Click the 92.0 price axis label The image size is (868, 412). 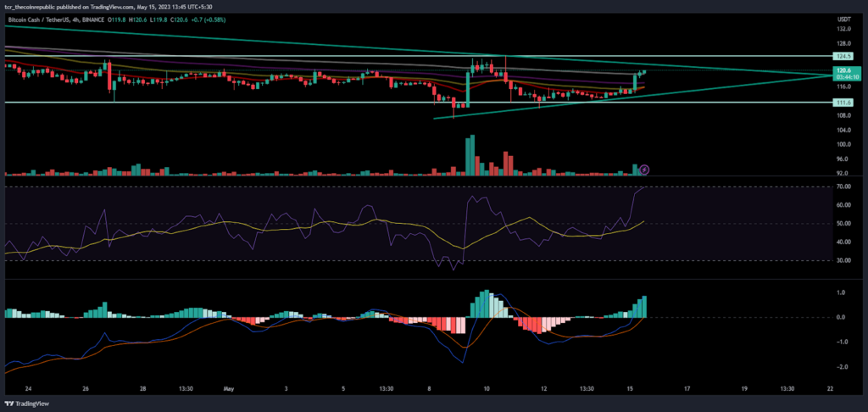(844, 173)
